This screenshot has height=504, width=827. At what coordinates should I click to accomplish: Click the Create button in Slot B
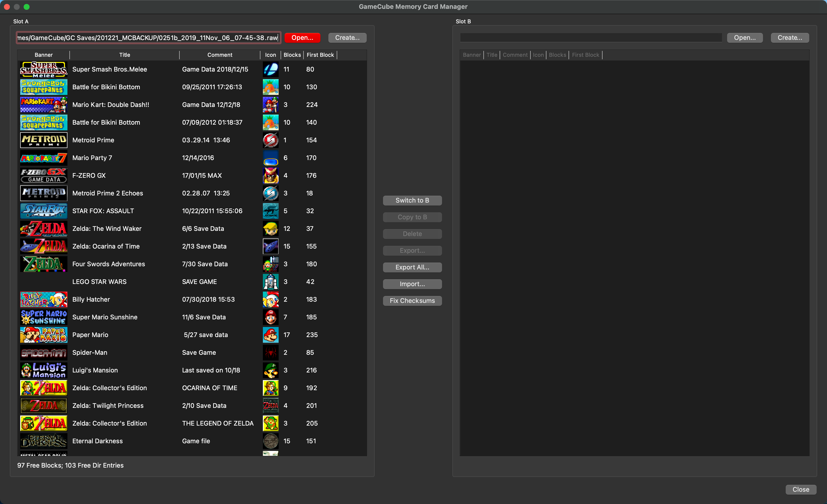[x=789, y=38]
